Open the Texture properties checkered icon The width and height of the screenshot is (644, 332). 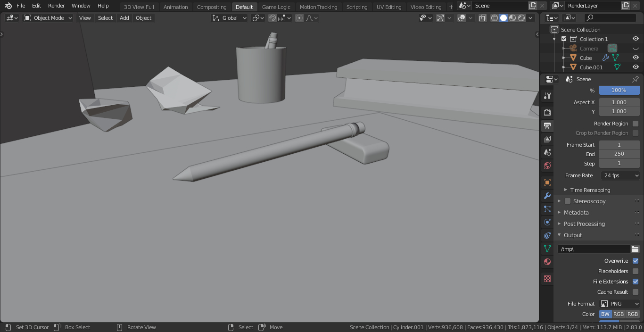tap(547, 279)
